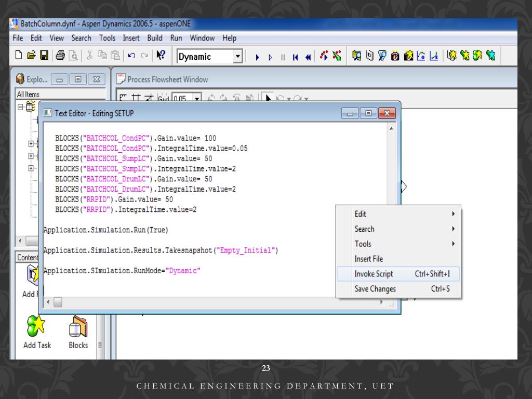Expand Search submenu in context menu
This screenshot has width=532, height=399.
pyautogui.click(x=398, y=229)
